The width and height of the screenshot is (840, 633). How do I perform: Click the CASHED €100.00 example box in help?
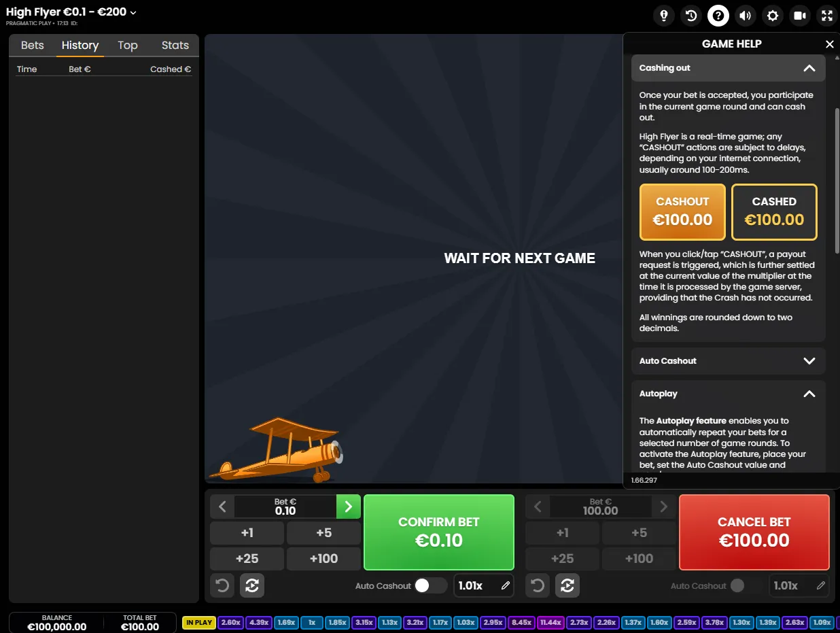(774, 212)
